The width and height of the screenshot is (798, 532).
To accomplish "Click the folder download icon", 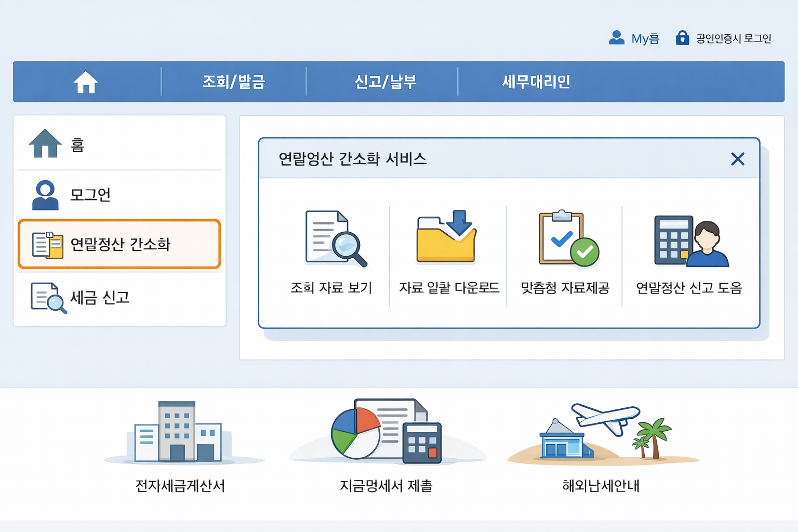I will tap(447, 236).
